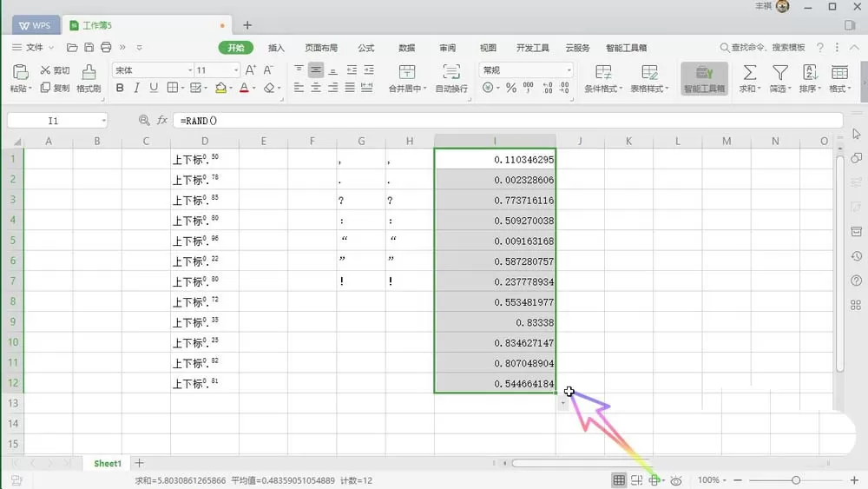Click the Sort (排序) icon
Image resolution: width=868 pixels, height=489 pixels.
click(810, 72)
